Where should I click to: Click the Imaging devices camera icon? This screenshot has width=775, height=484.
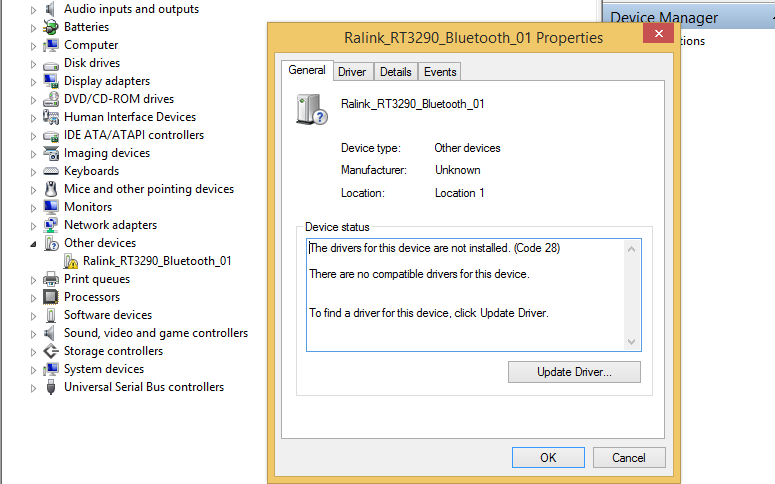pyautogui.click(x=50, y=153)
